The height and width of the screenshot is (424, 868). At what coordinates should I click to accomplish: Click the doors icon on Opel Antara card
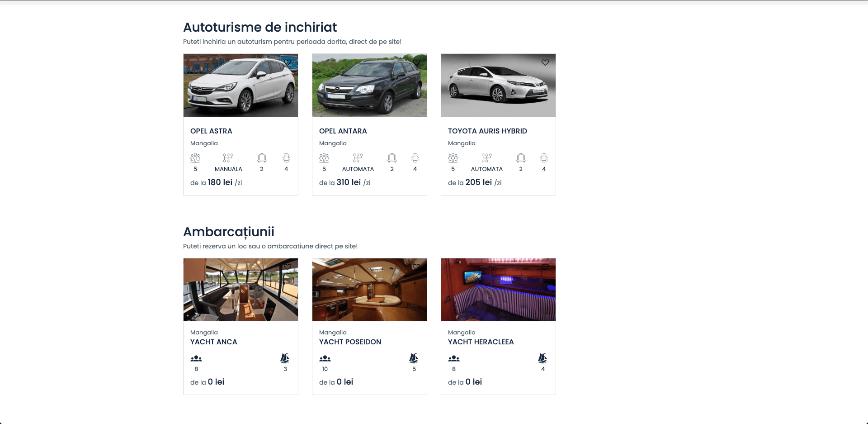click(x=415, y=158)
